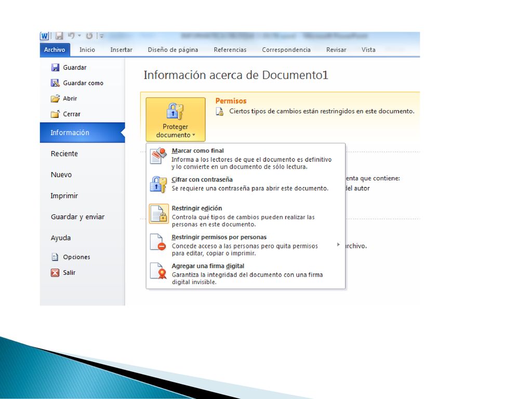
Task: Switch to the Insertar tab
Action: tap(121, 49)
